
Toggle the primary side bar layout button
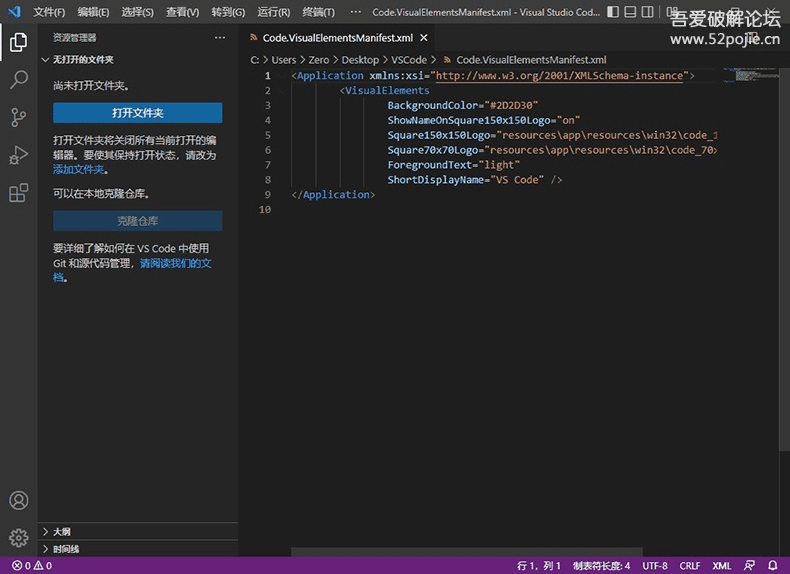click(615, 12)
